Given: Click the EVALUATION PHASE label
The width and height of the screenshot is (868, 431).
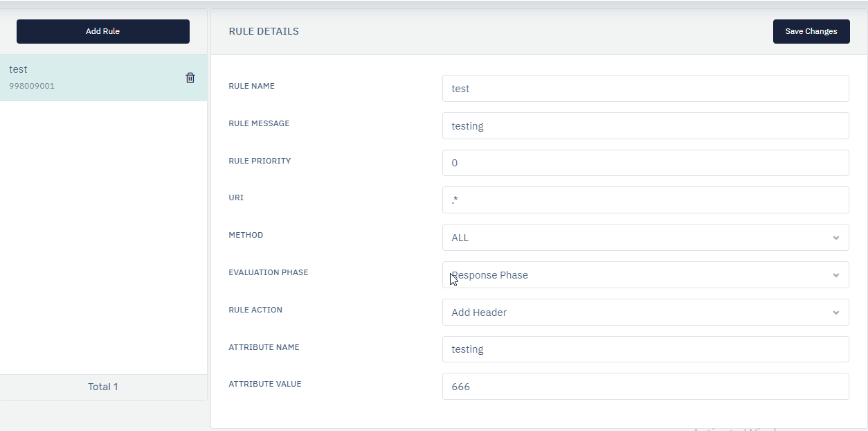Looking at the screenshot, I should pyautogui.click(x=269, y=272).
